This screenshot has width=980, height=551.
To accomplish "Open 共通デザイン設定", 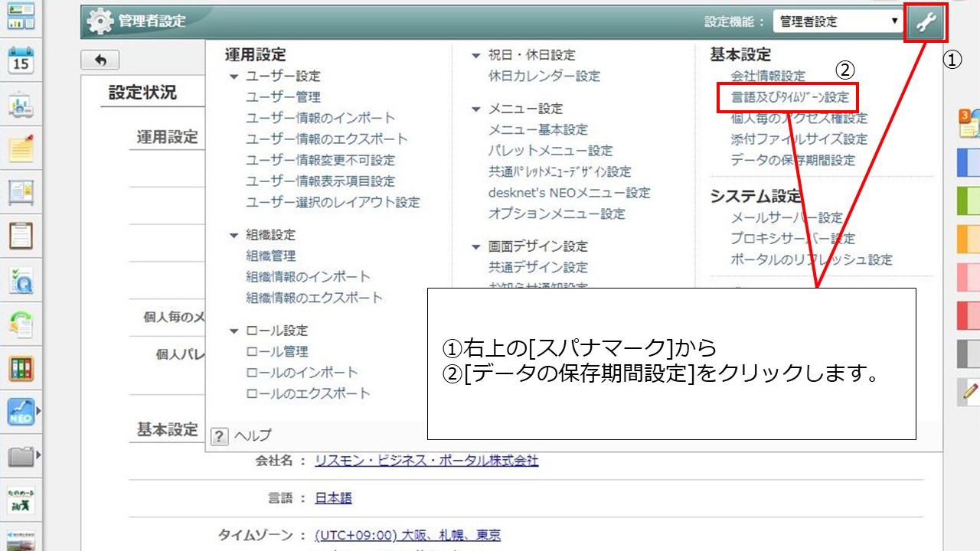I will pyautogui.click(x=538, y=268).
